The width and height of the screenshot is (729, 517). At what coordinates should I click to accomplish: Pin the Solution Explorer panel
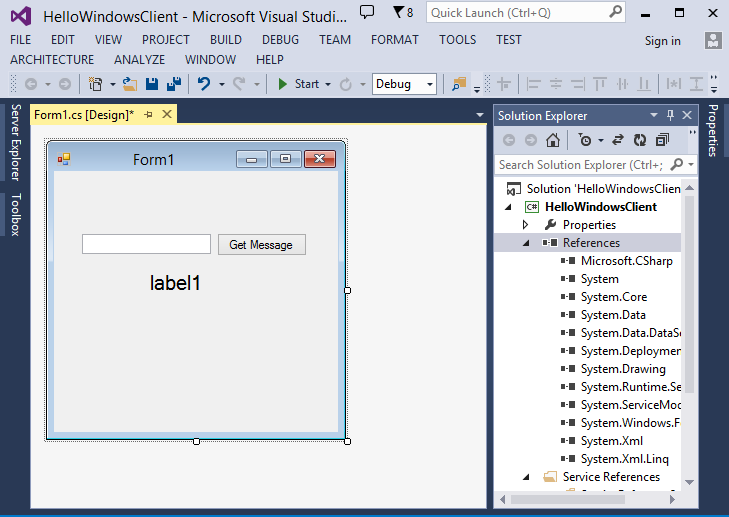(x=670, y=115)
